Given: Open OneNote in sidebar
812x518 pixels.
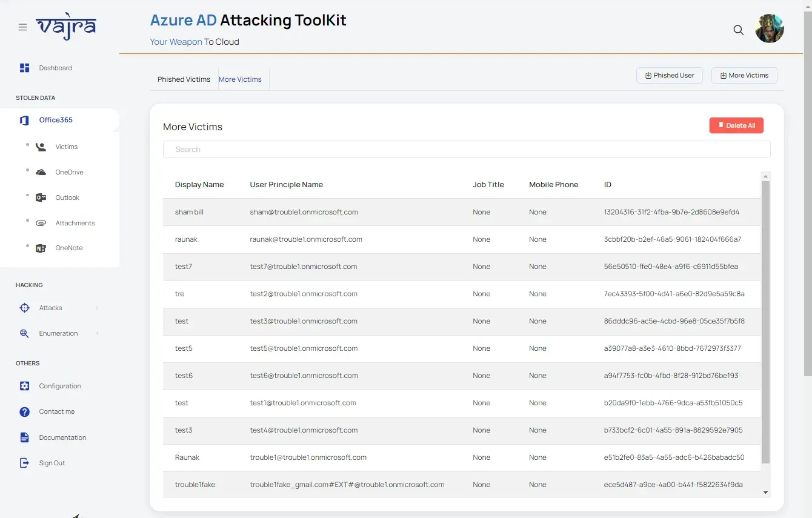Looking at the screenshot, I should [x=69, y=248].
